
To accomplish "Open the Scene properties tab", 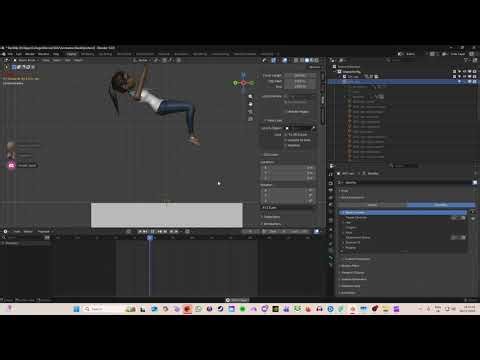I will point(331,205).
